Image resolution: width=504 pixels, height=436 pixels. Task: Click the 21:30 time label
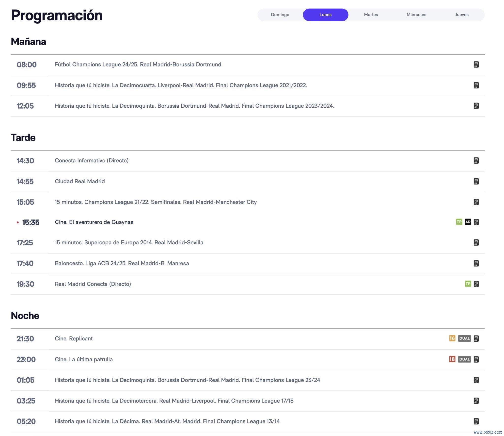25,339
